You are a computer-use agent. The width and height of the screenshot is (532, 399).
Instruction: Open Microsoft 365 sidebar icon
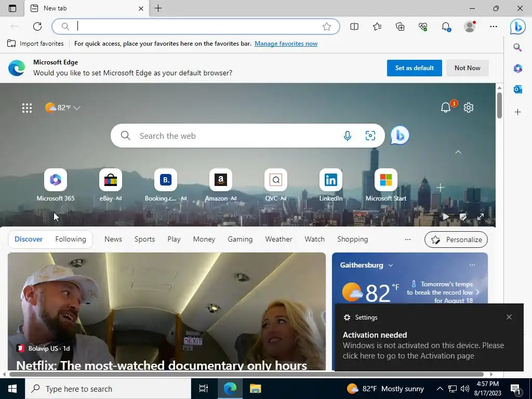[517, 69]
